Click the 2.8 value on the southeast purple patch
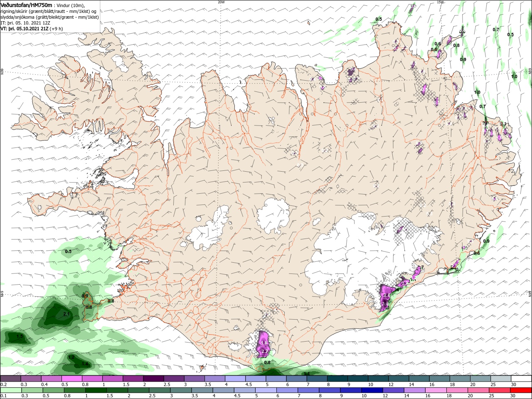 click(386, 295)
